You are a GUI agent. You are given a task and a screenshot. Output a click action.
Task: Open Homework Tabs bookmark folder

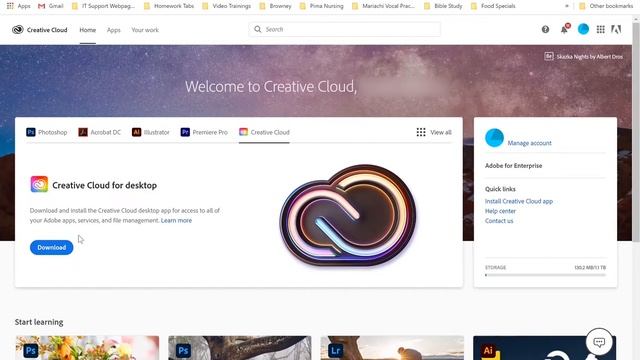[x=169, y=6]
